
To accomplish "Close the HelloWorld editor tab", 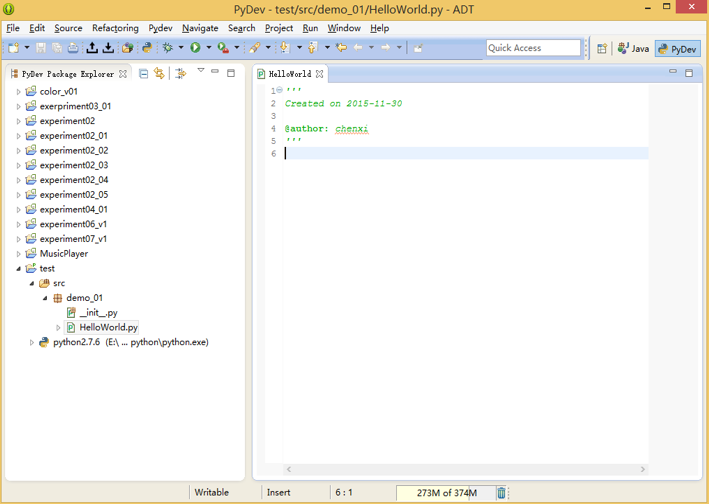I will 320,73.
